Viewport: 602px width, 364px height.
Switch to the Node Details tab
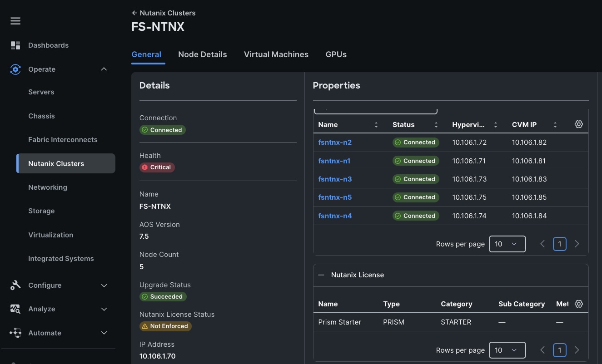click(x=202, y=54)
